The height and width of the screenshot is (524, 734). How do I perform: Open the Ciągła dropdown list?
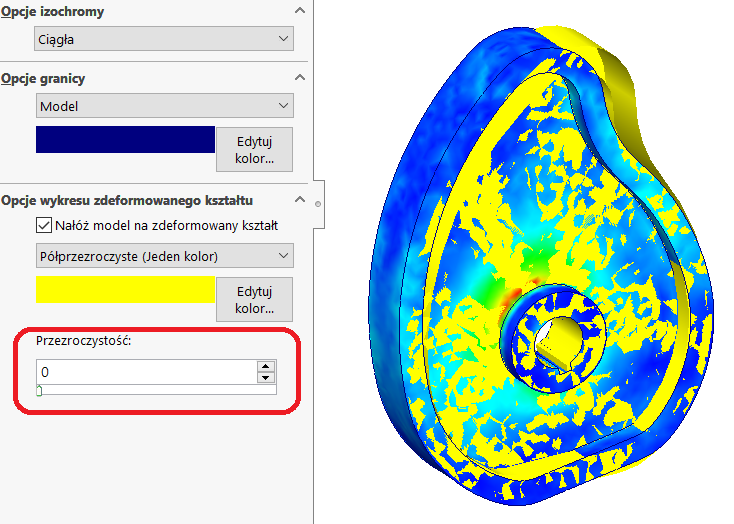164,40
